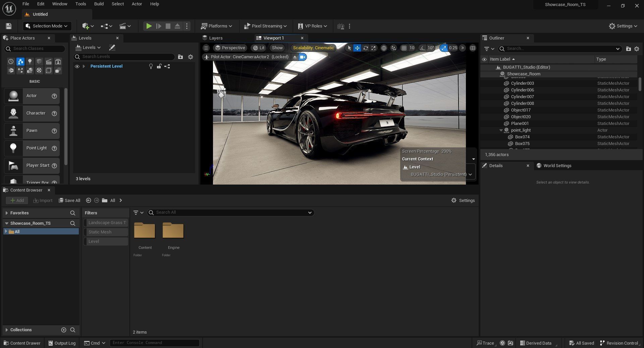644x348 pixels.
Task: Open the Levels panel settings gear
Action: [x=191, y=57]
